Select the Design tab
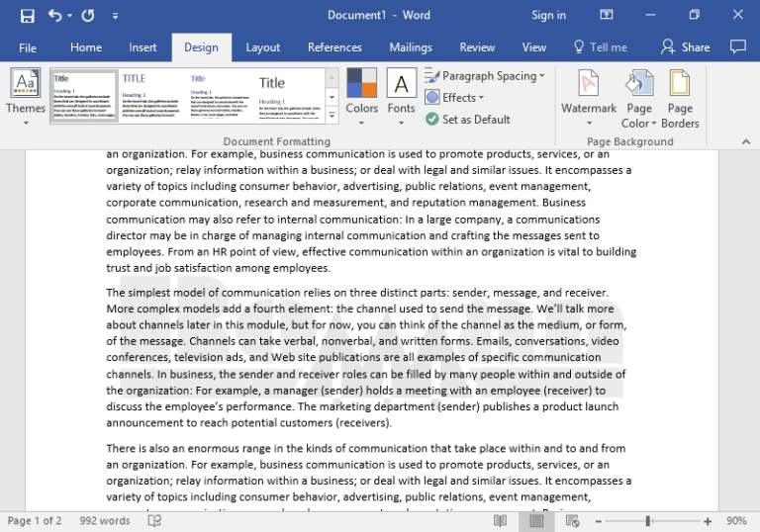The image size is (760, 532). click(x=201, y=47)
